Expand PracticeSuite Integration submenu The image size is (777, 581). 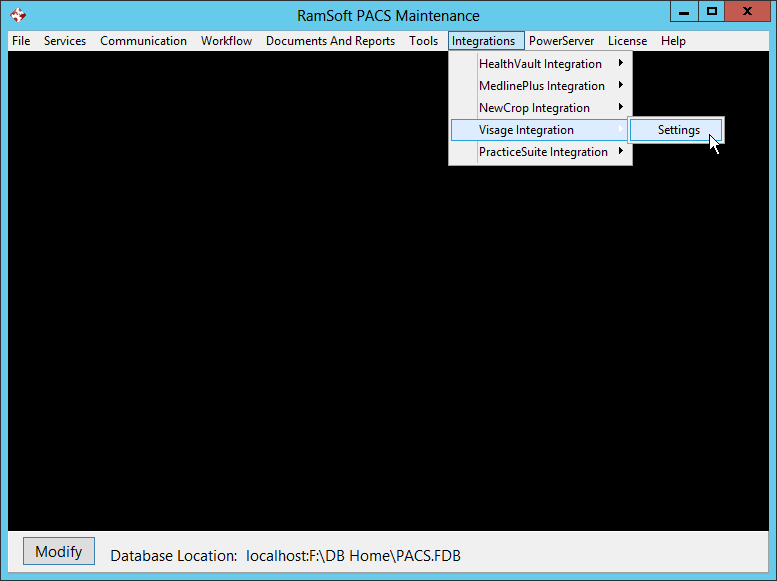click(x=543, y=152)
